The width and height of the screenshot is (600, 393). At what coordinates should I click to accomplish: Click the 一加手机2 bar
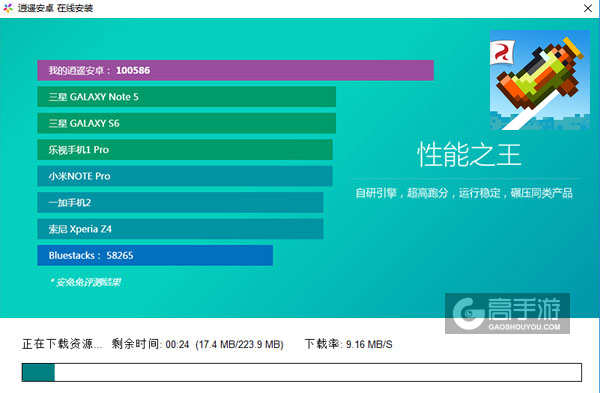[x=180, y=202]
